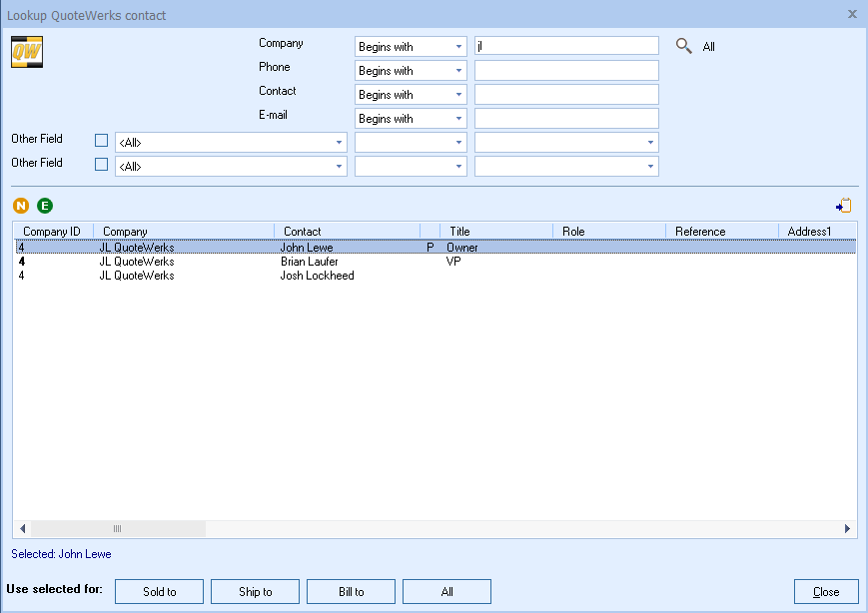
Task: Click the Owner title cell
Action: pos(462,248)
